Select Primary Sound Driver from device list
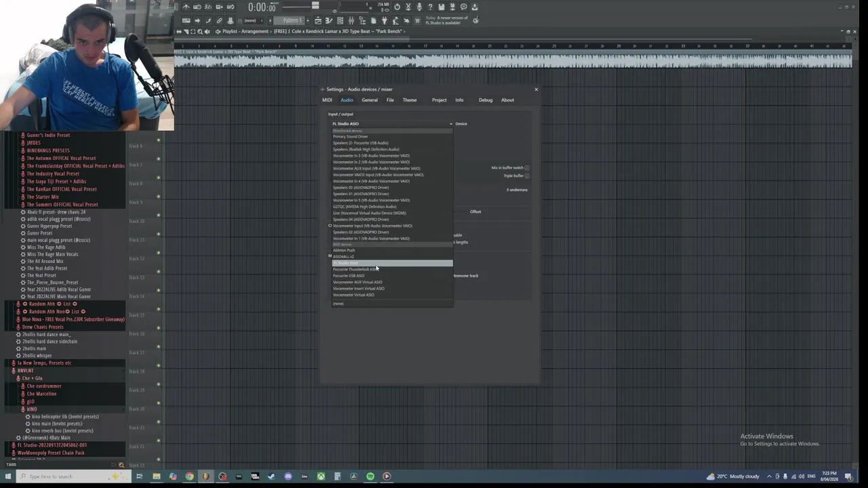Screen dimensions: 868x488 point(392,136)
